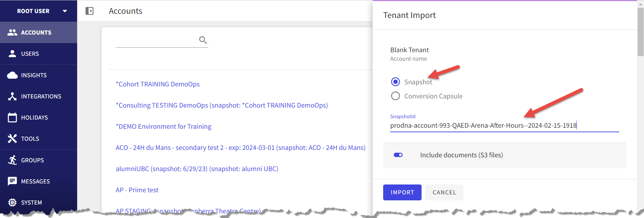Select the Conversion Capsule radio option
The height and width of the screenshot is (218, 644).
pos(395,96)
